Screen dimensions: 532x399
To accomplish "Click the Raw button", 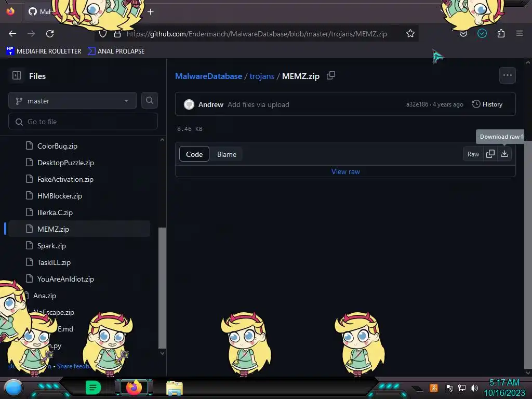I will (x=473, y=154).
